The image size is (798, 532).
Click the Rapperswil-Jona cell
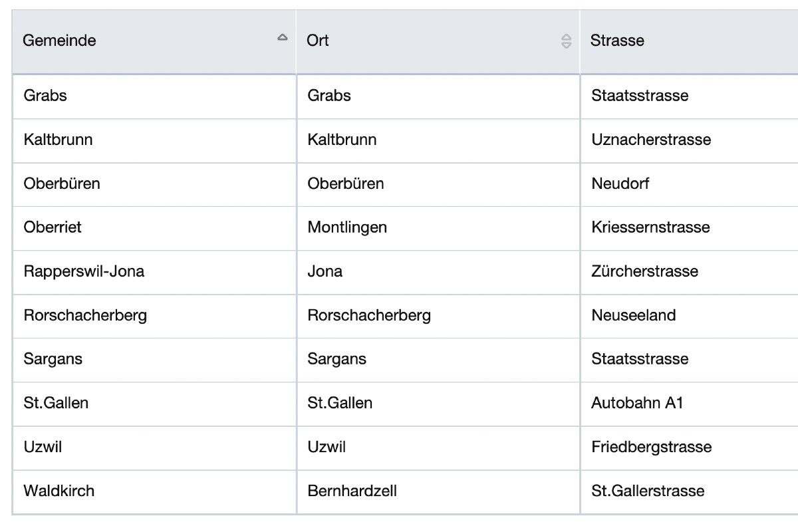tap(84, 271)
